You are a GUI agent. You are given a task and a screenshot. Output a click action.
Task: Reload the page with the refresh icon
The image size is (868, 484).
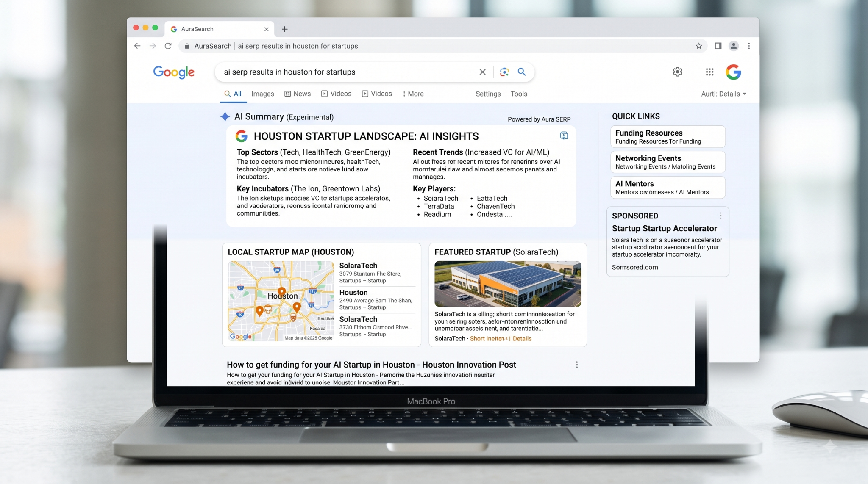click(x=168, y=46)
